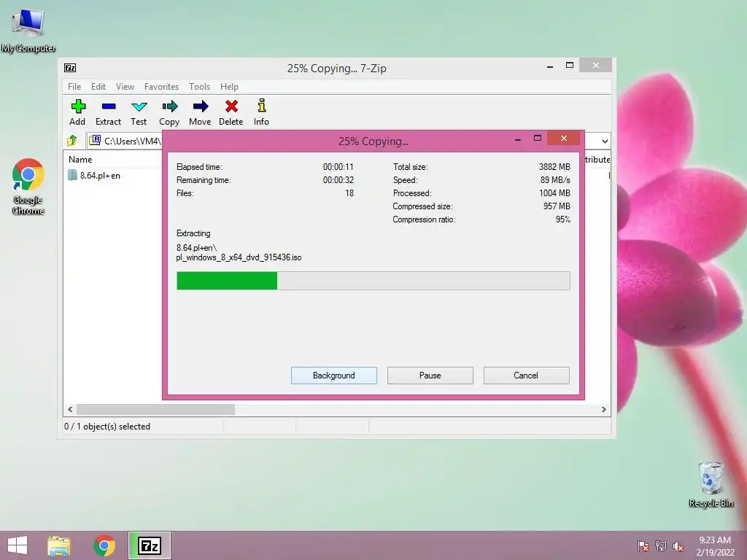Open File Explorer from taskbar
This screenshot has height=560, width=747.
59,545
